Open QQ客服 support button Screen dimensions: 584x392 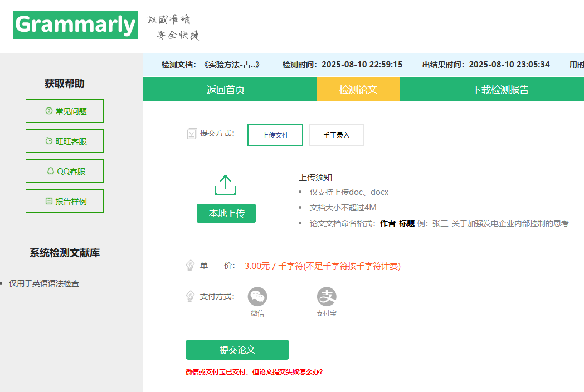pyautogui.click(x=65, y=171)
